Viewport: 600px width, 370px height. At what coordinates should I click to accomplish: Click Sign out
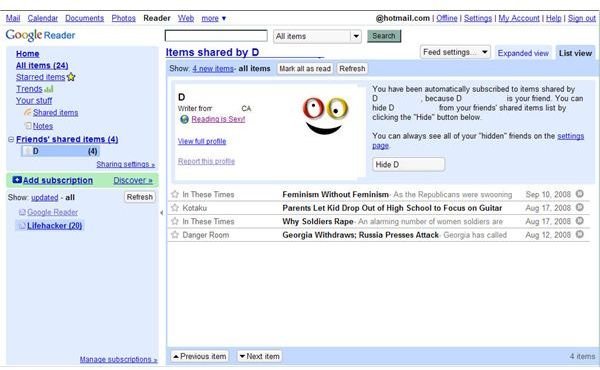point(582,18)
